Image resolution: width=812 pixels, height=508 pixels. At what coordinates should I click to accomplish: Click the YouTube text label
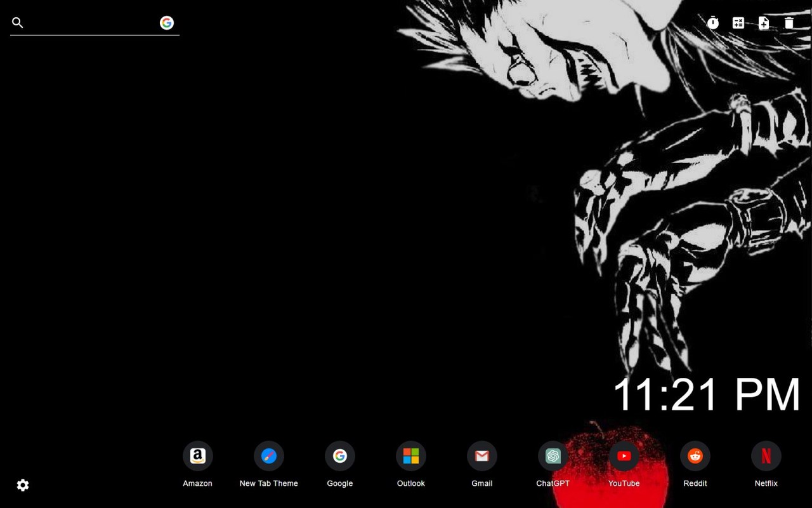point(624,483)
